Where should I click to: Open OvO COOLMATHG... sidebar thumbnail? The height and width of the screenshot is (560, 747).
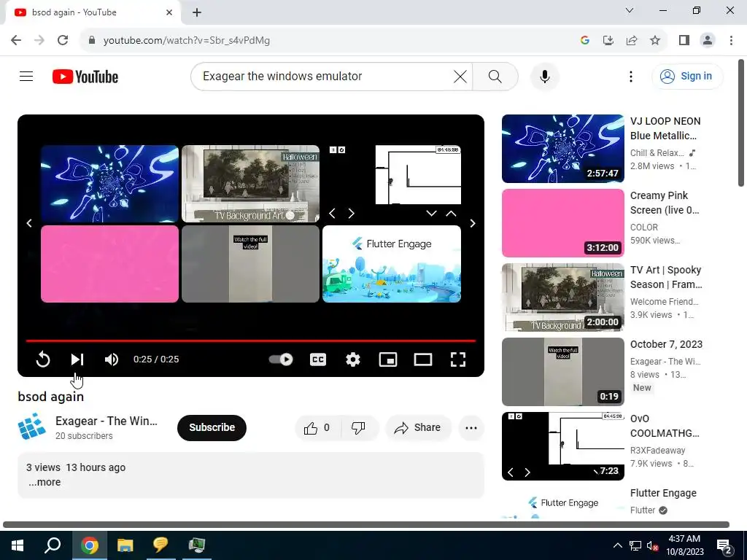tap(563, 446)
